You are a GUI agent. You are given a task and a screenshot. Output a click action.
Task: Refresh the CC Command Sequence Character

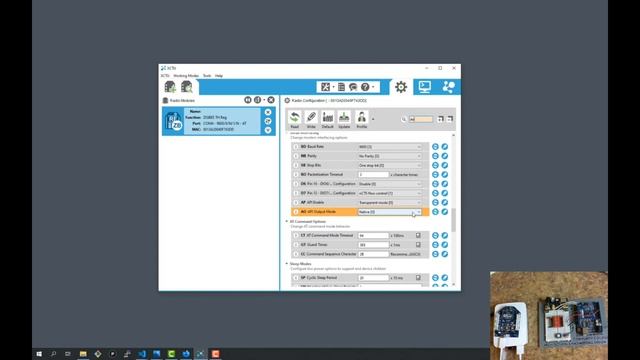click(435, 254)
